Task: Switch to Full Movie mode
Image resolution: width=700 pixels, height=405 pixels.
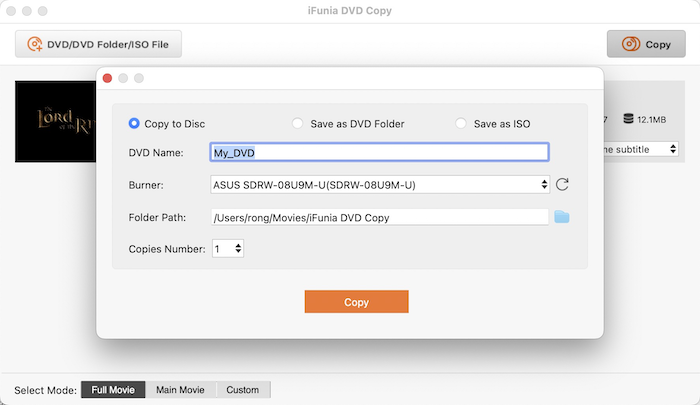Action: 113,390
